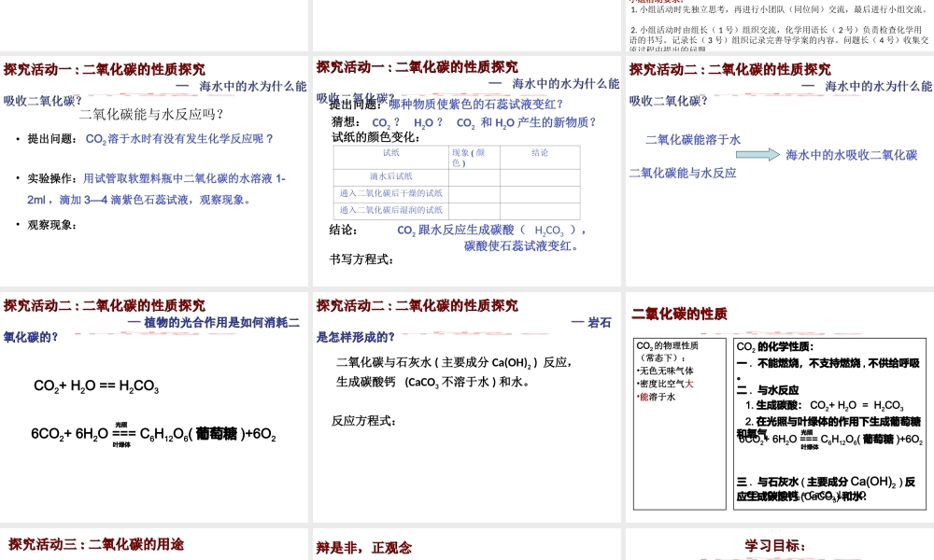Click the table row 滴水后试纸
The height and width of the screenshot is (560, 934).
457,176
